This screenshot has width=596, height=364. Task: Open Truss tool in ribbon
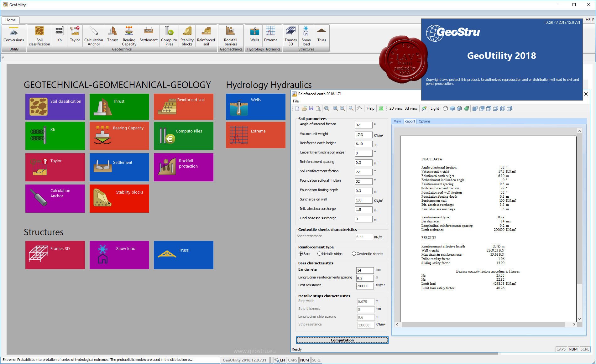[x=322, y=36]
